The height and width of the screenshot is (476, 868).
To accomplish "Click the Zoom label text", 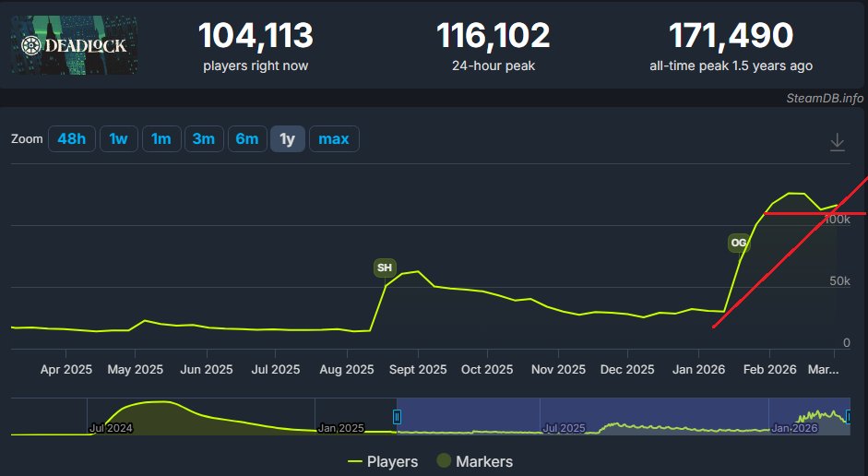I will click(27, 139).
